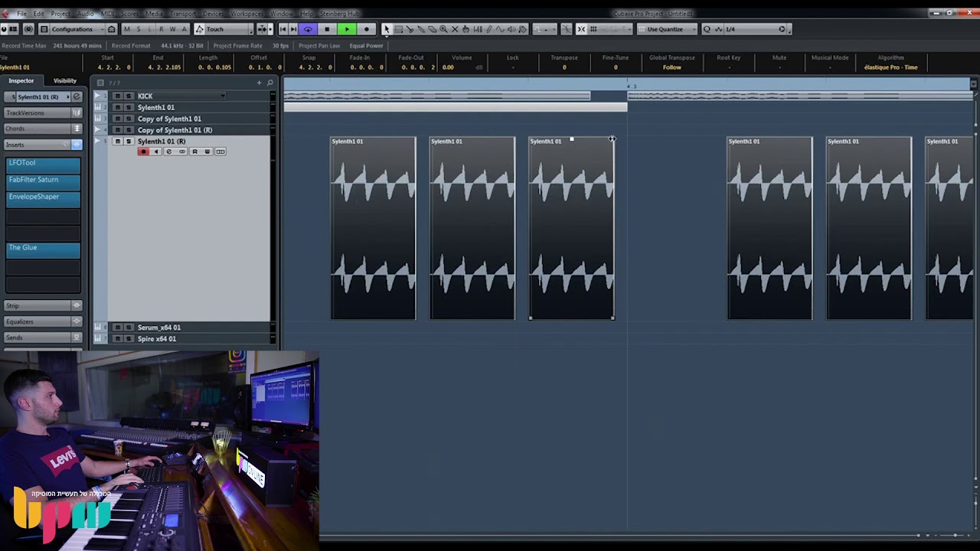
Task: Toggle record enable on Sylenth1 01 (R)
Action: [x=143, y=152]
